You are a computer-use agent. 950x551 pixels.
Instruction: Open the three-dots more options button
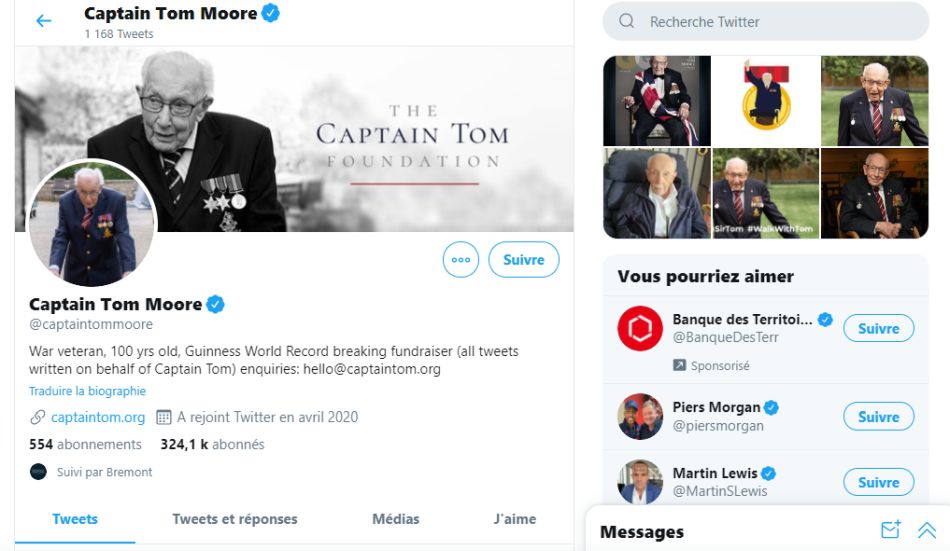pyautogui.click(x=461, y=260)
